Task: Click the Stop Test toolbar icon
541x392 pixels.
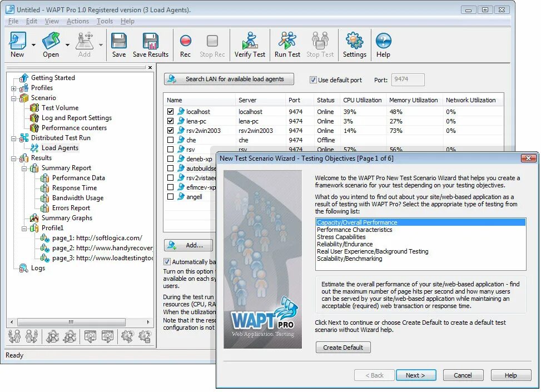Action: click(320, 45)
